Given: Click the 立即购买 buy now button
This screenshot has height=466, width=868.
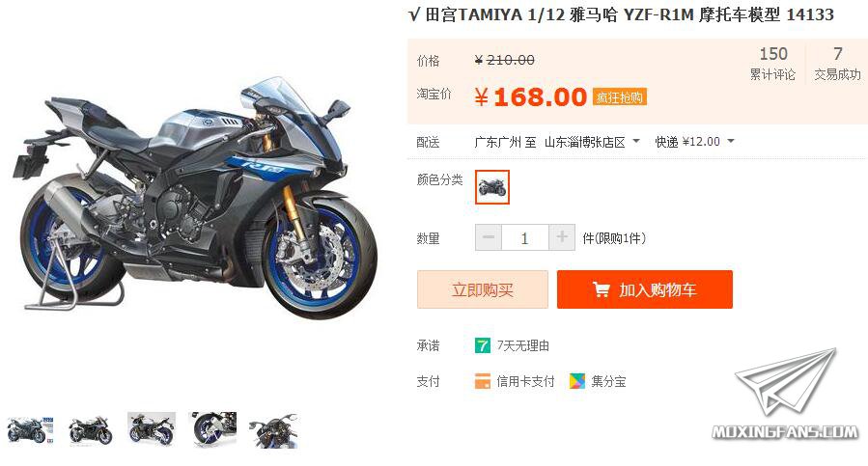Looking at the screenshot, I should 482,289.
